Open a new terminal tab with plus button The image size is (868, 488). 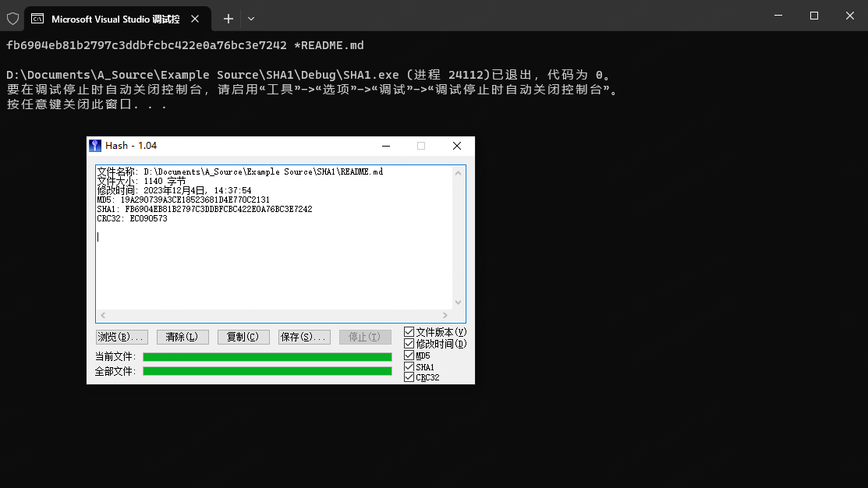pyautogui.click(x=228, y=18)
